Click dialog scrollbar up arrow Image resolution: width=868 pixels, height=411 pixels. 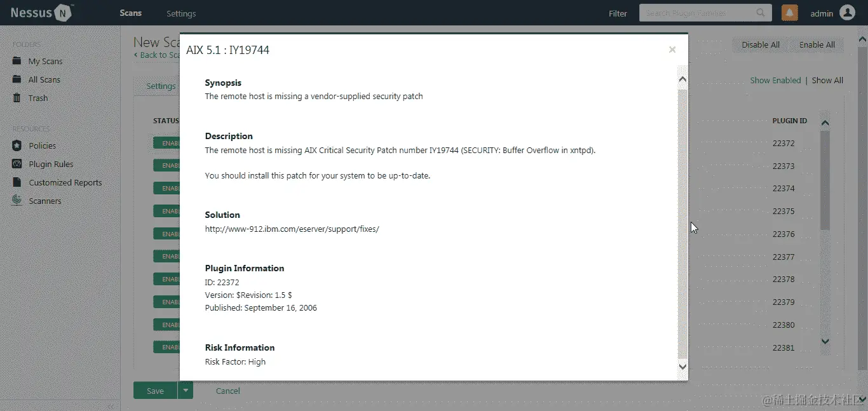click(683, 79)
